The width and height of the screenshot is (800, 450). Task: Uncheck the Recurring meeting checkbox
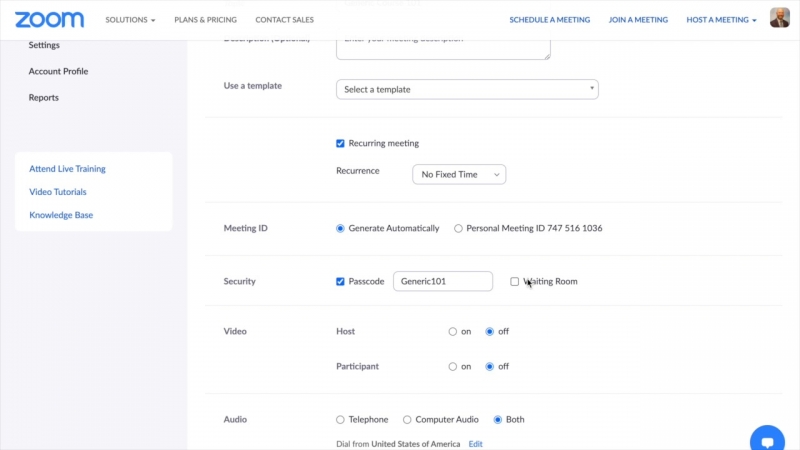[x=340, y=143]
